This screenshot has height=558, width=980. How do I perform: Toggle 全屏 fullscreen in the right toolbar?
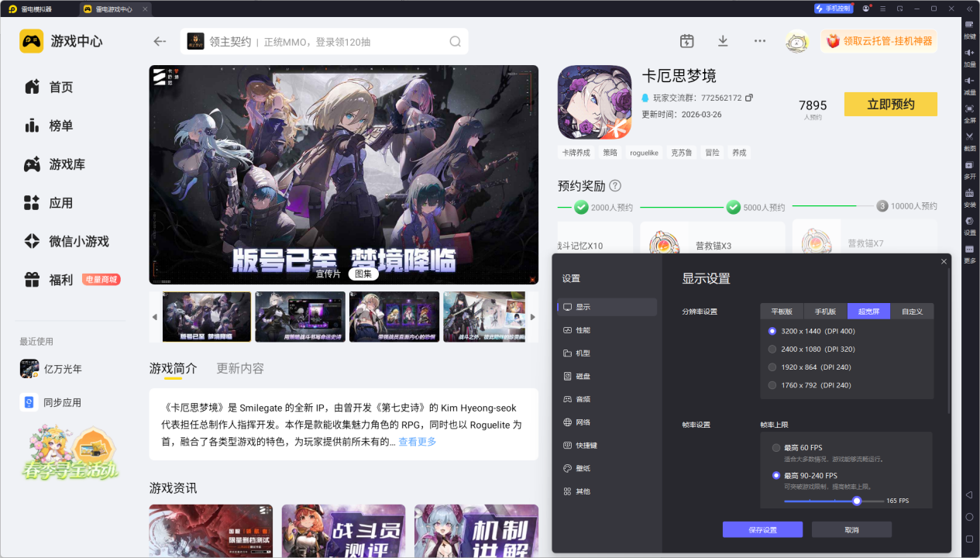click(x=969, y=112)
